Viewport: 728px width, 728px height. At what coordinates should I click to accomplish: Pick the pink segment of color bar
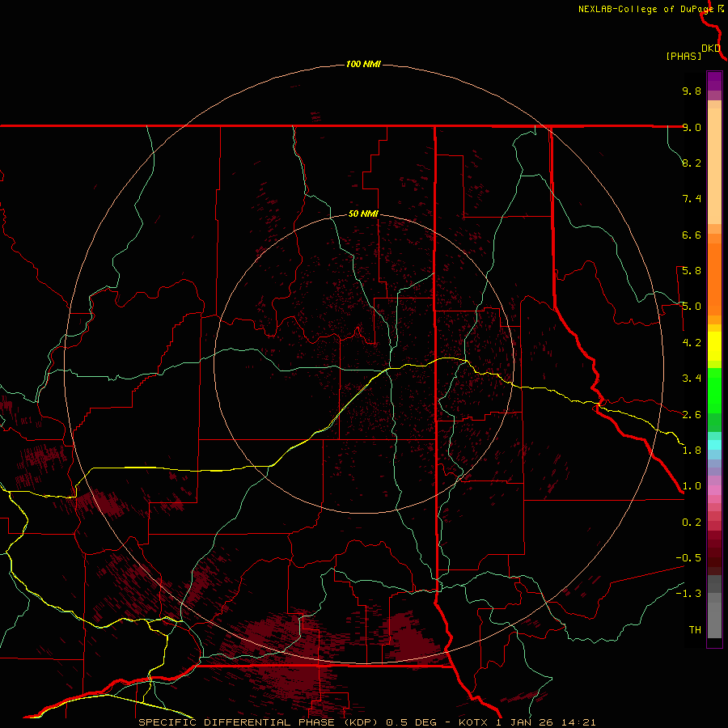(714, 490)
